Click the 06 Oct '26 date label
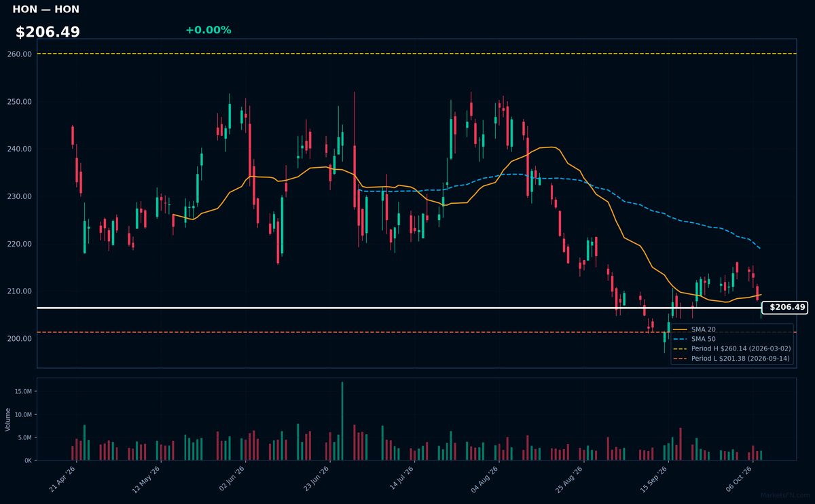Image resolution: width=815 pixels, height=504 pixels. [738, 479]
